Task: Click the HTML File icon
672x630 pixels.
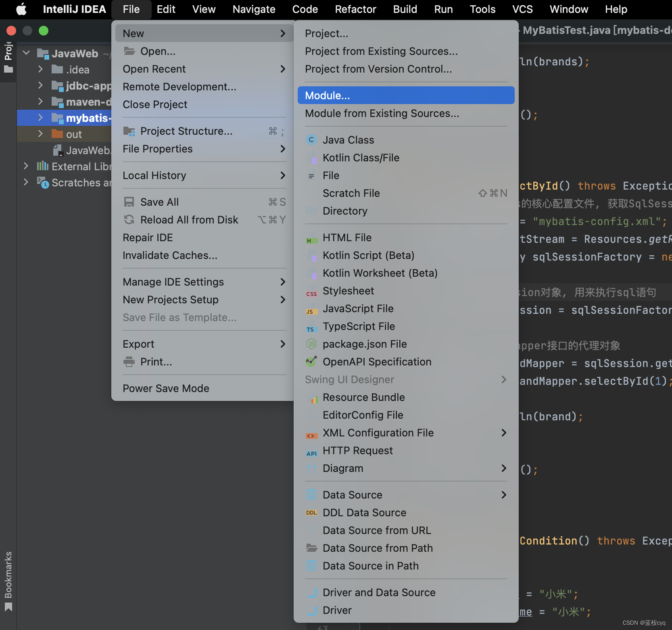Action: pyautogui.click(x=311, y=238)
